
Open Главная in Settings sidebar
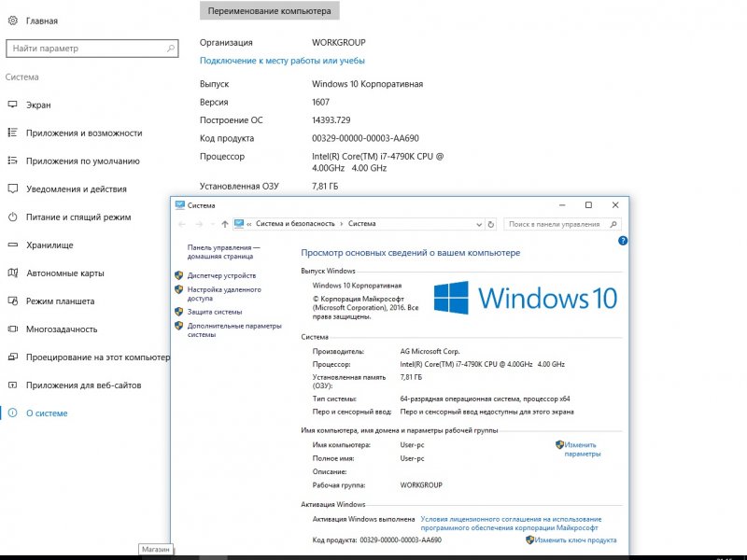42,21
